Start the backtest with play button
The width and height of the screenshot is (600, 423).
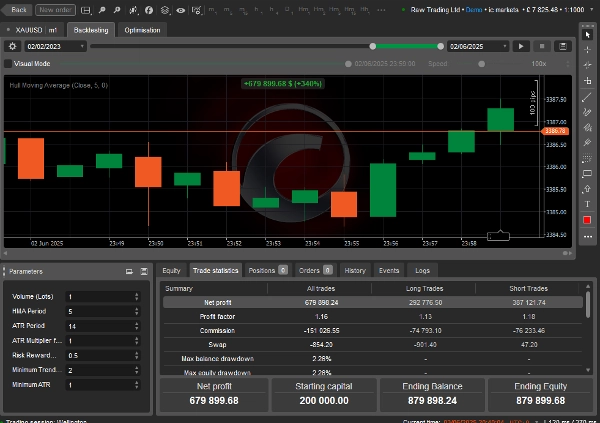tap(521, 46)
